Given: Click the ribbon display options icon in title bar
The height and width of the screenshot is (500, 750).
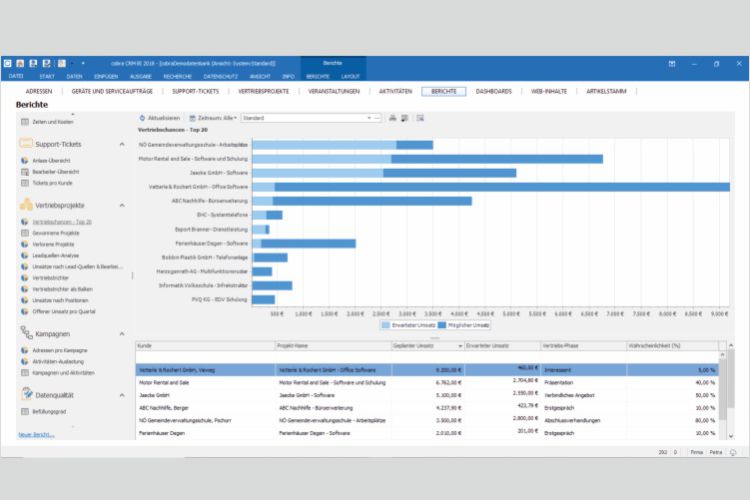Looking at the screenshot, I should point(672,64).
